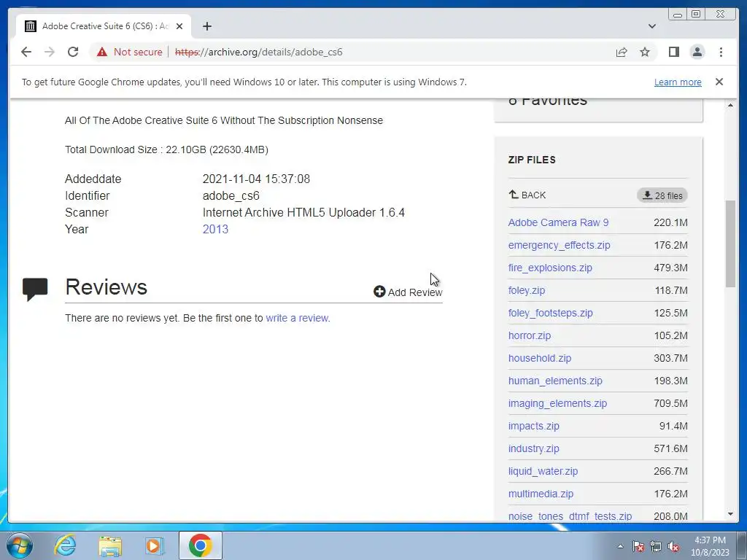The image size is (747, 560).
Task: Click the page vertical scrollbar thumb
Action: coord(730,244)
